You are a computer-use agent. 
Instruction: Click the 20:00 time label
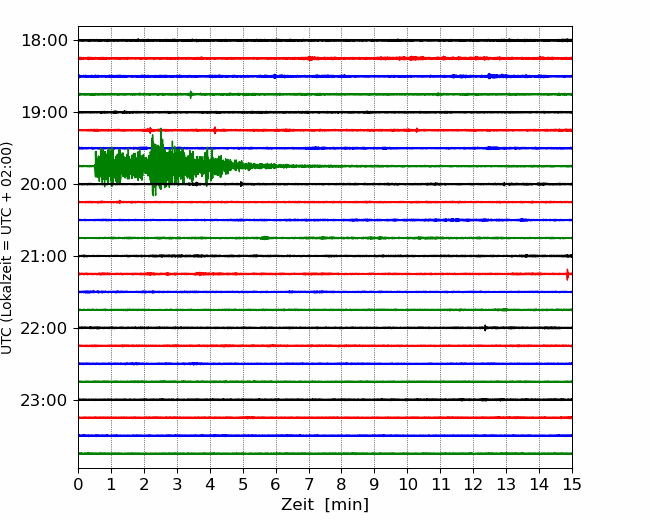tap(44, 185)
